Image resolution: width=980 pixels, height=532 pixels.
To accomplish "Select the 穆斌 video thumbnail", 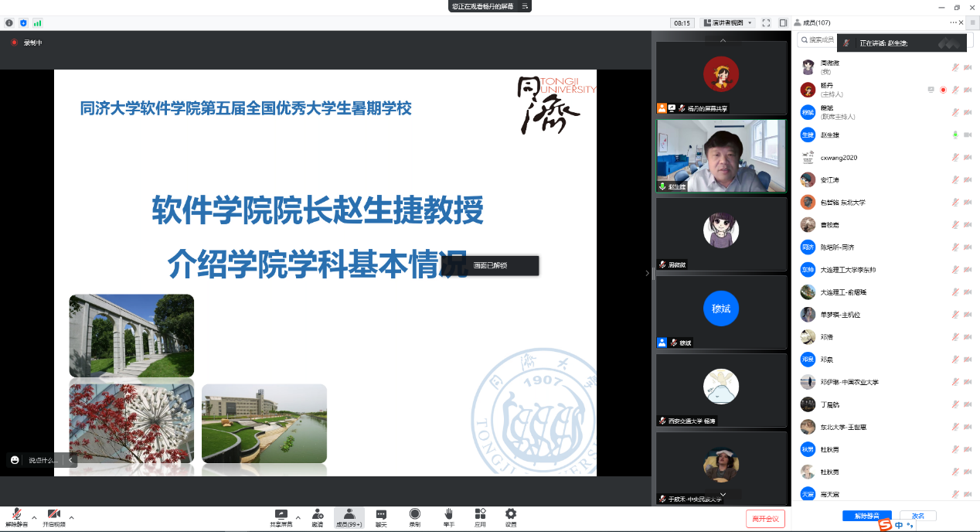I will (721, 309).
